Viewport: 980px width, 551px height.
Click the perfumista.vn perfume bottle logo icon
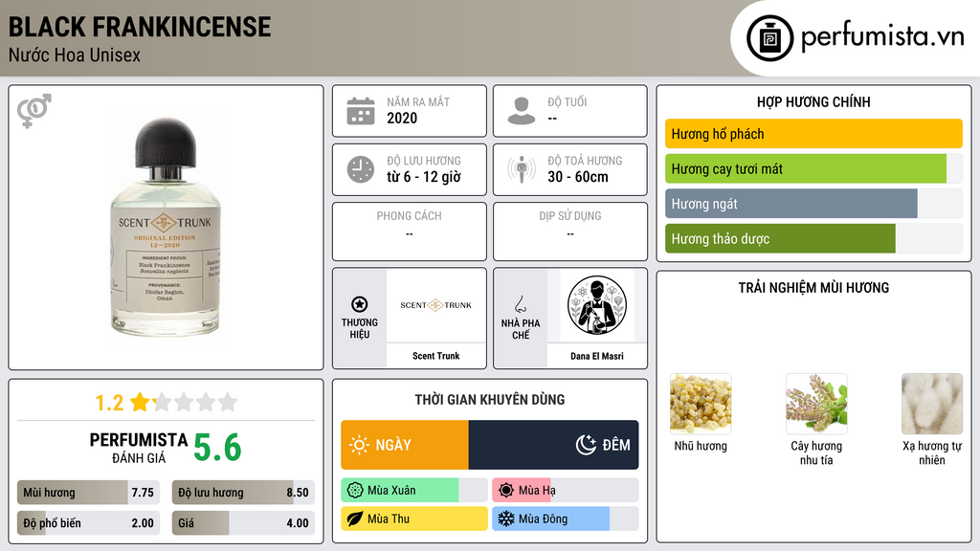(x=769, y=38)
